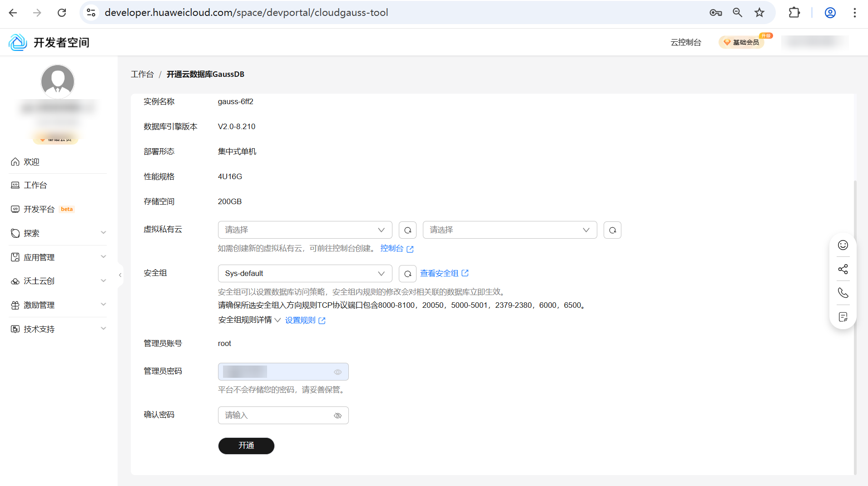The height and width of the screenshot is (486, 868).
Task: Click into the 确认密码 input field
Action: coord(283,416)
